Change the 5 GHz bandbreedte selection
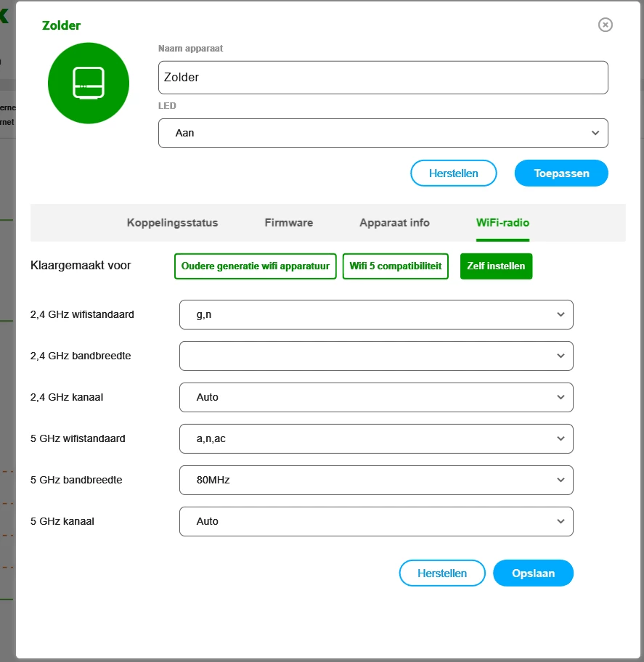The height and width of the screenshot is (662, 644). coord(376,481)
